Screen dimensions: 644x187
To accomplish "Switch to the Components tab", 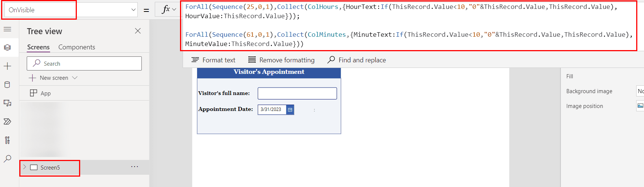I will pos(76,47).
